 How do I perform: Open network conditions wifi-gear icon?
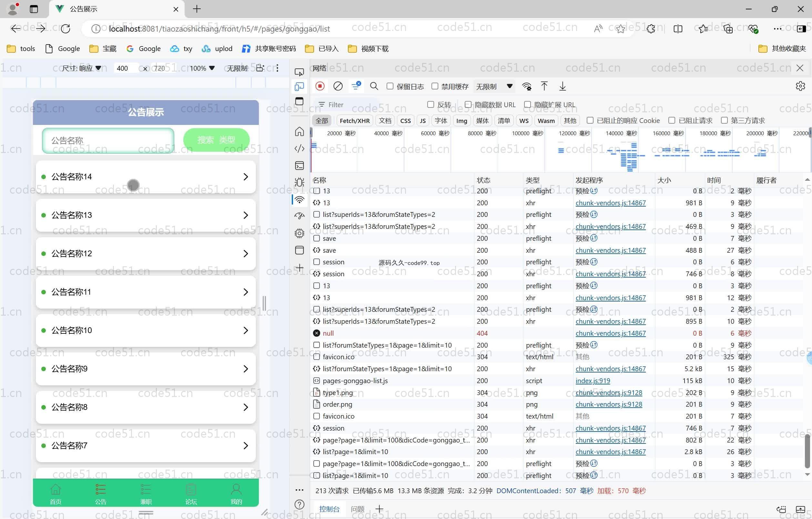pyautogui.click(x=527, y=86)
